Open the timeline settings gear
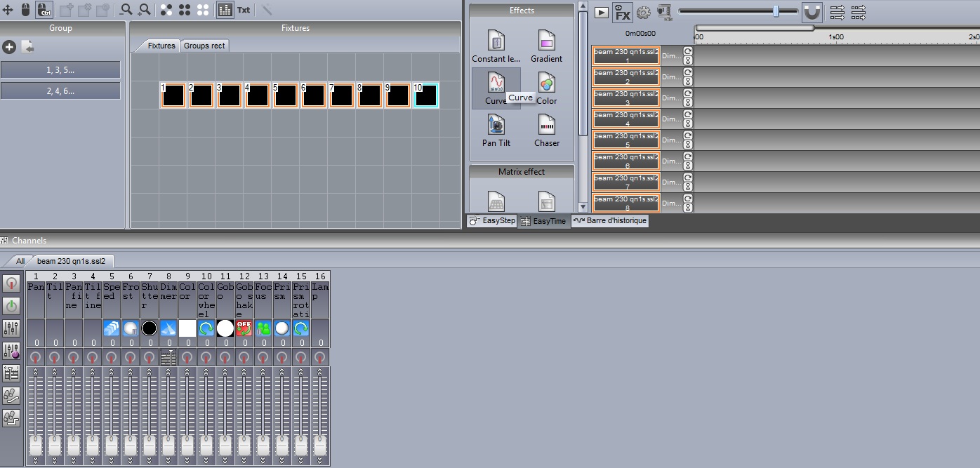This screenshot has width=980, height=468. [x=643, y=12]
